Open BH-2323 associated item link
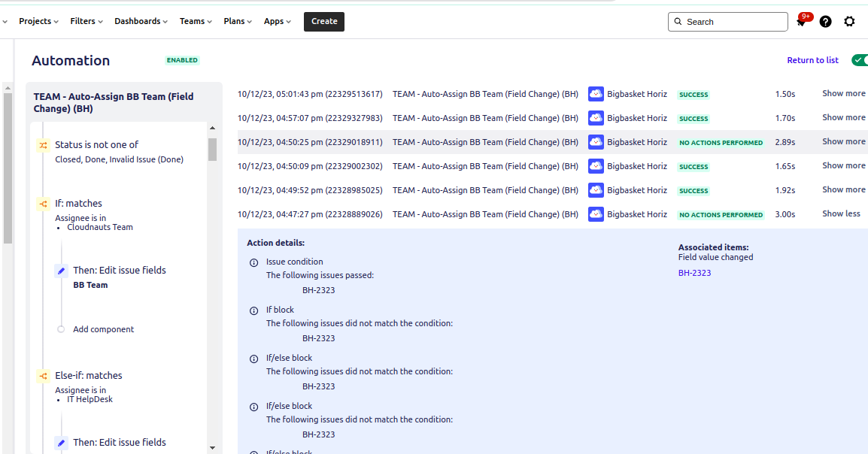 (x=695, y=273)
